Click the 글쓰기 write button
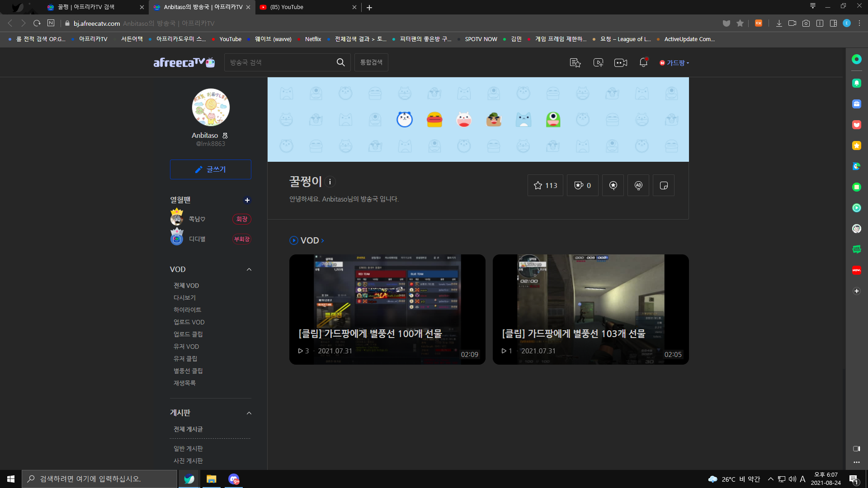868x488 pixels. 210,169
